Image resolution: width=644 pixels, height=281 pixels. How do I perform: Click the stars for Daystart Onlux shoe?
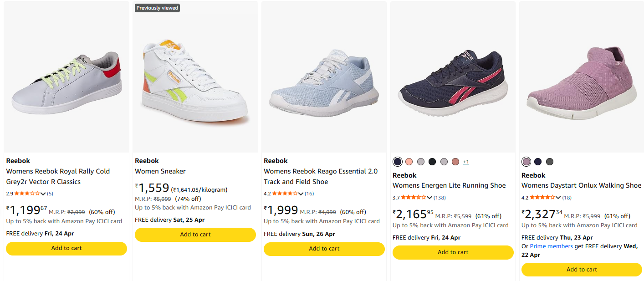tap(542, 198)
